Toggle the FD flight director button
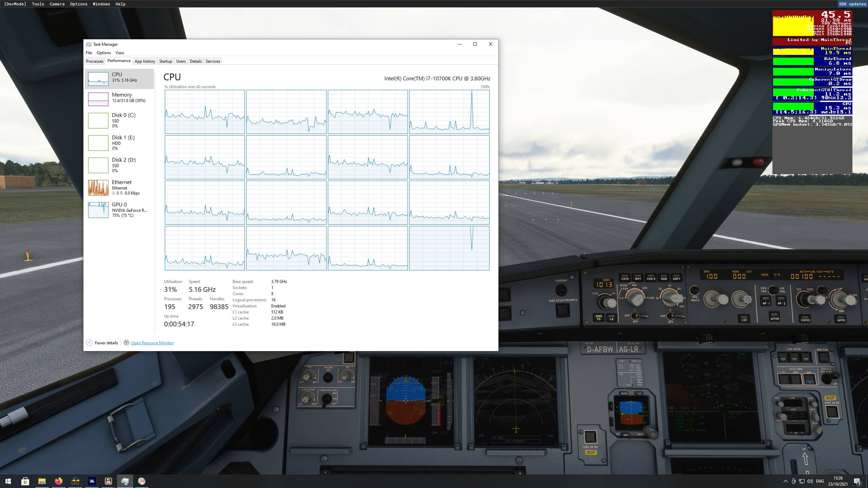This screenshot has width=868, height=488. [x=598, y=318]
